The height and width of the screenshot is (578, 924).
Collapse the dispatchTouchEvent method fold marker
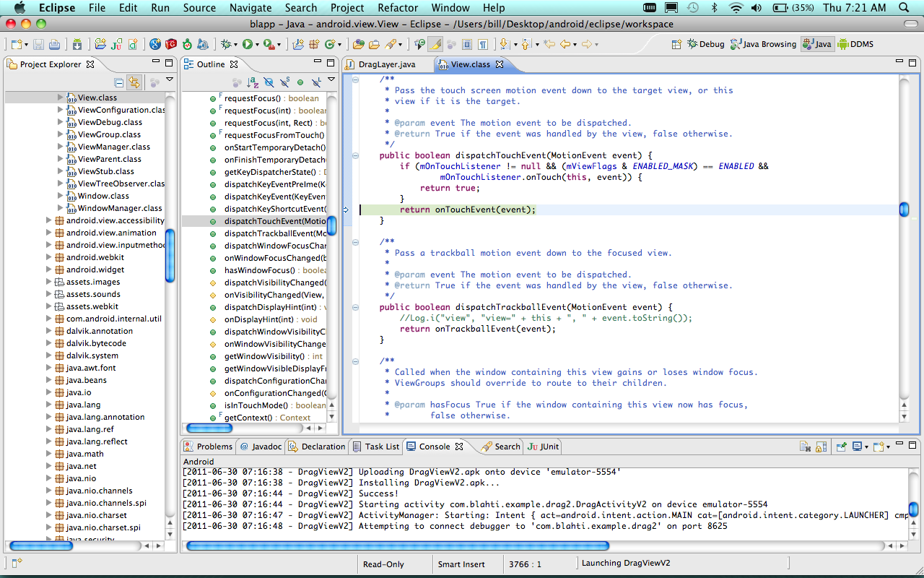(354, 155)
